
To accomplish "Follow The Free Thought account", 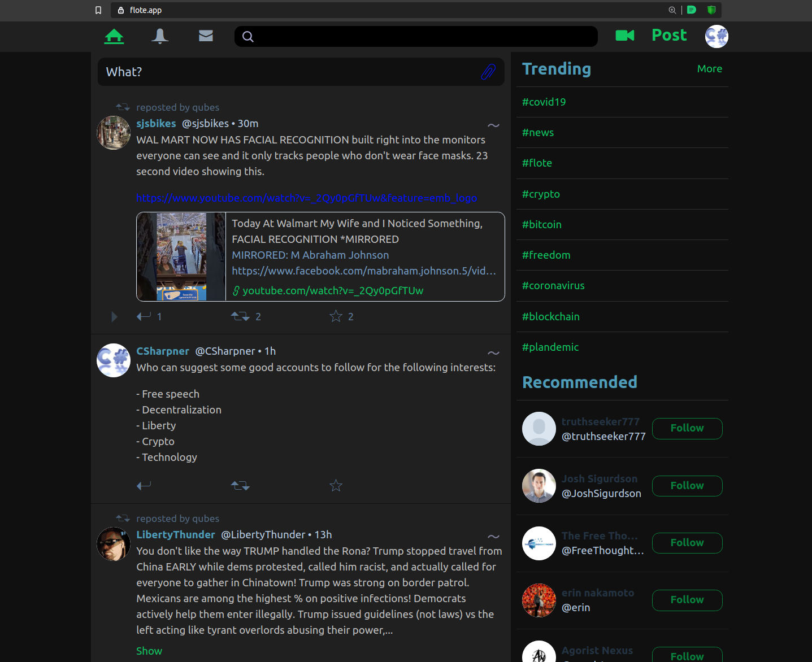I will [x=687, y=543].
